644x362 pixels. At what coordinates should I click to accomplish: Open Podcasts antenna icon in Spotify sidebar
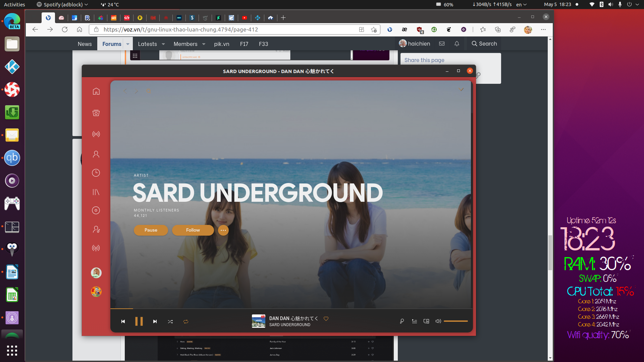point(96,248)
